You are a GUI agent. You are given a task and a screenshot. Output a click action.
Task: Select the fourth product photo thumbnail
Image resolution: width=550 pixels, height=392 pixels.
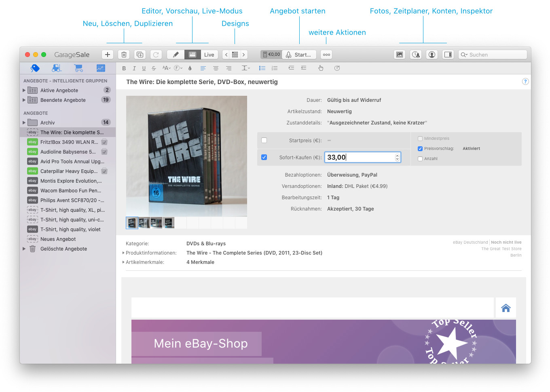pos(168,223)
